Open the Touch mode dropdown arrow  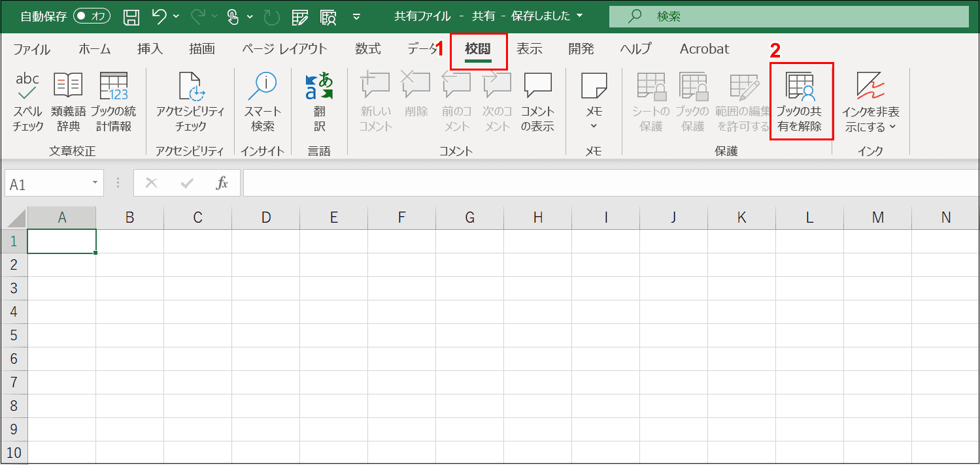point(250,16)
